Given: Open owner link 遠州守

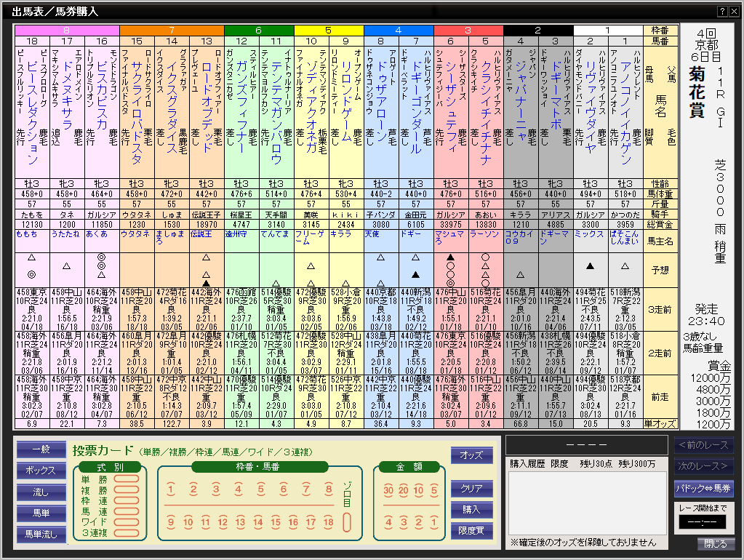Looking at the screenshot, I should point(236,234).
